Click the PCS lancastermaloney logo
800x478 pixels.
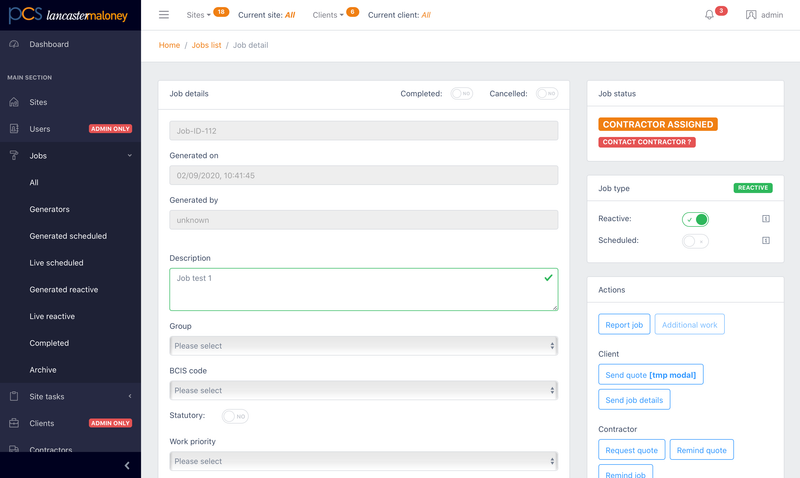click(x=68, y=15)
